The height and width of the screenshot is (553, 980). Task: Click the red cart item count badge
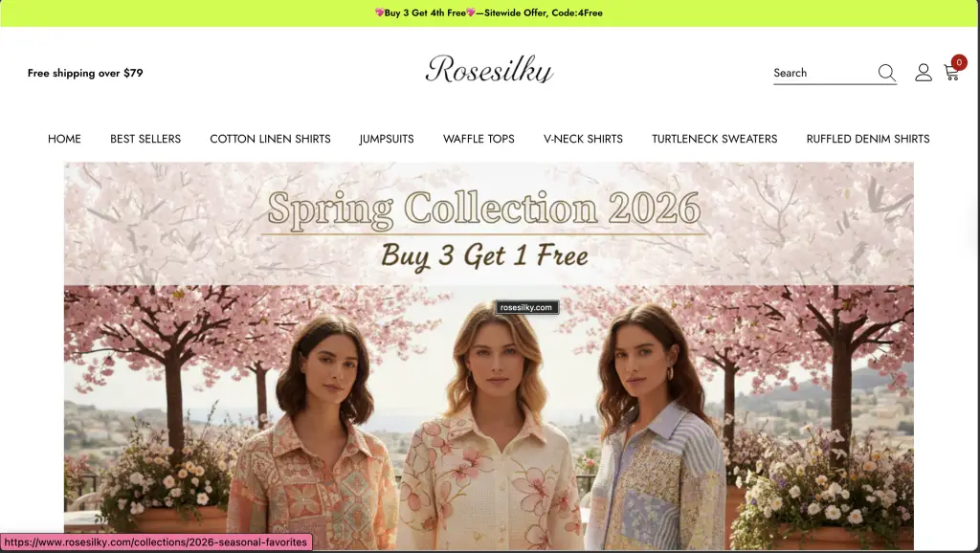tap(959, 62)
